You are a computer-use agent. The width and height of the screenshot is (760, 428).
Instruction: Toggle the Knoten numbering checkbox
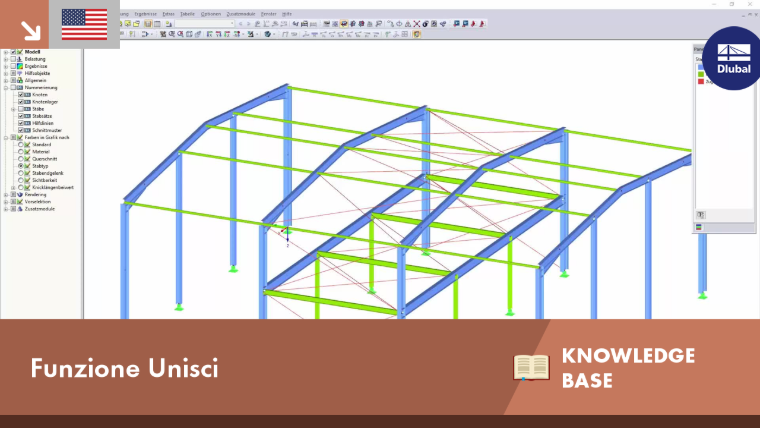[x=21, y=95]
